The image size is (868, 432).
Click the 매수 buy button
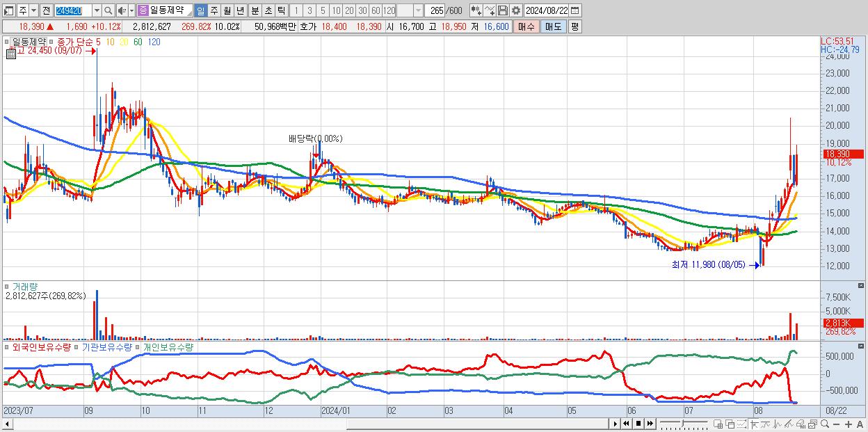click(x=527, y=26)
